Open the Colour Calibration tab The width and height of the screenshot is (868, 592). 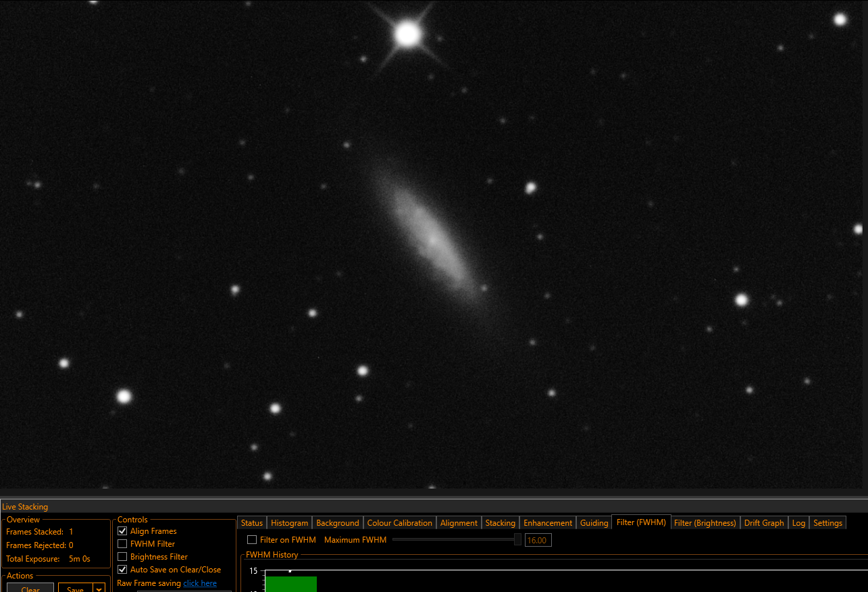click(x=399, y=523)
